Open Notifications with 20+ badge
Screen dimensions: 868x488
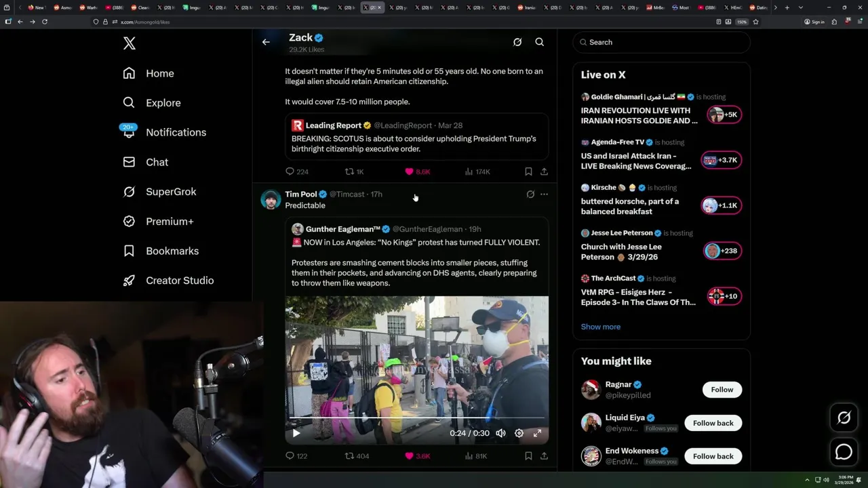point(164,132)
